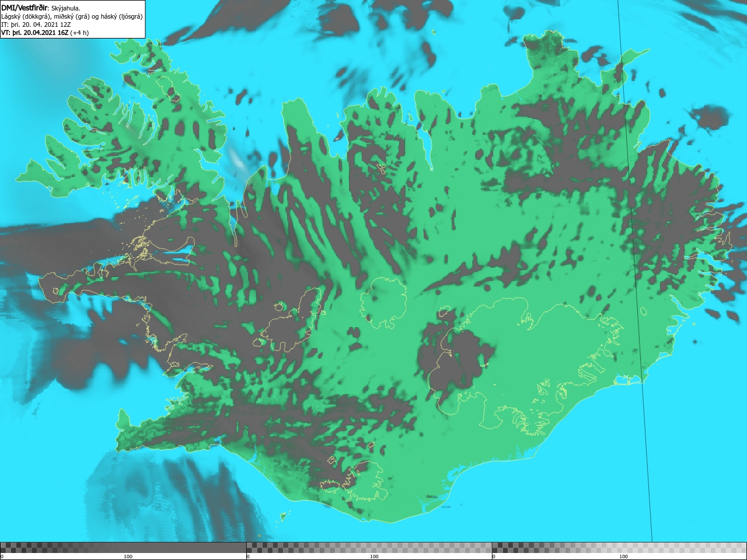Click the word 'Skýjahula.' in the legend
747x560 pixels.
(x=66, y=8)
